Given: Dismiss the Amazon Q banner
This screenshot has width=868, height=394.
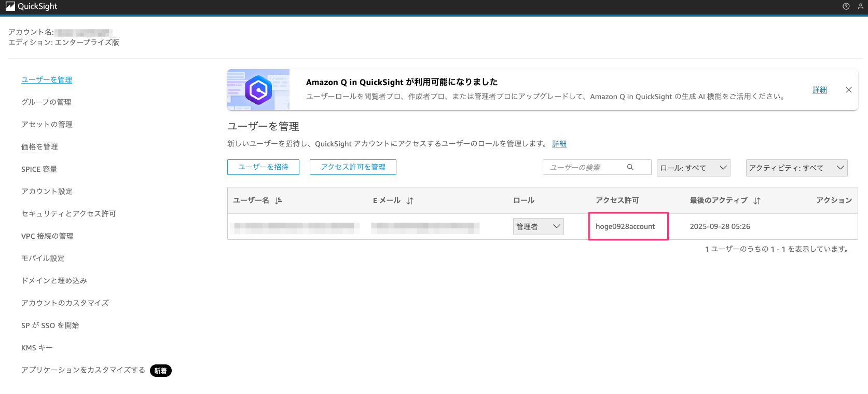Looking at the screenshot, I should click(x=849, y=90).
